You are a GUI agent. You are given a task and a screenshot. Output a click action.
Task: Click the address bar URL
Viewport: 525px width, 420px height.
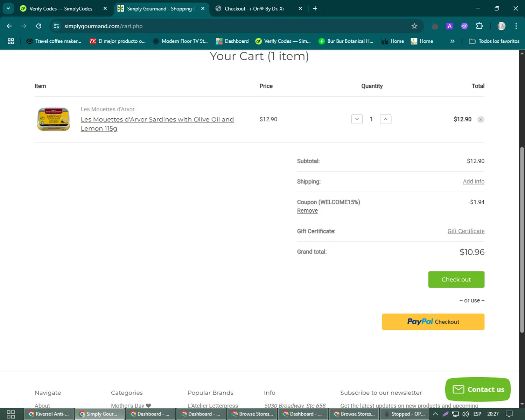click(103, 26)
